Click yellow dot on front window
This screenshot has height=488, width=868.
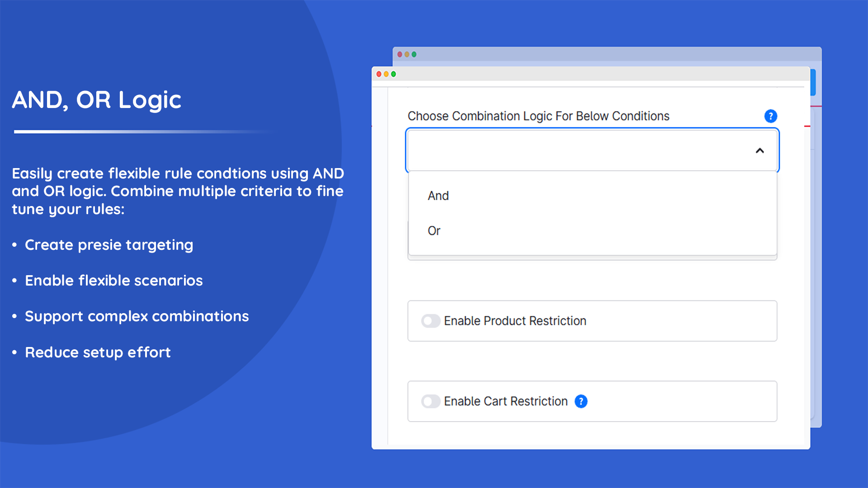click(x=386, y=74)
